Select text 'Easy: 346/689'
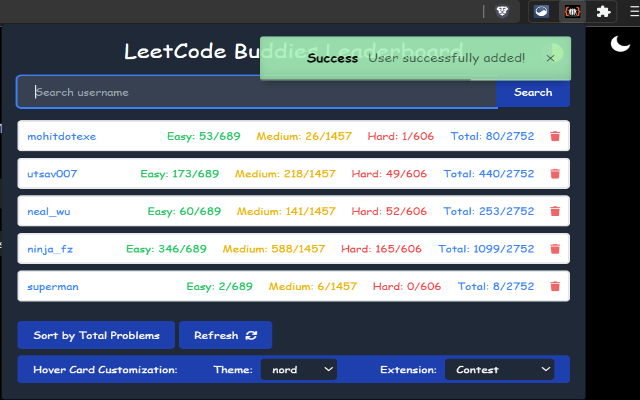The width and height of the screenshot is (640, 400). [x=166, y=249]
